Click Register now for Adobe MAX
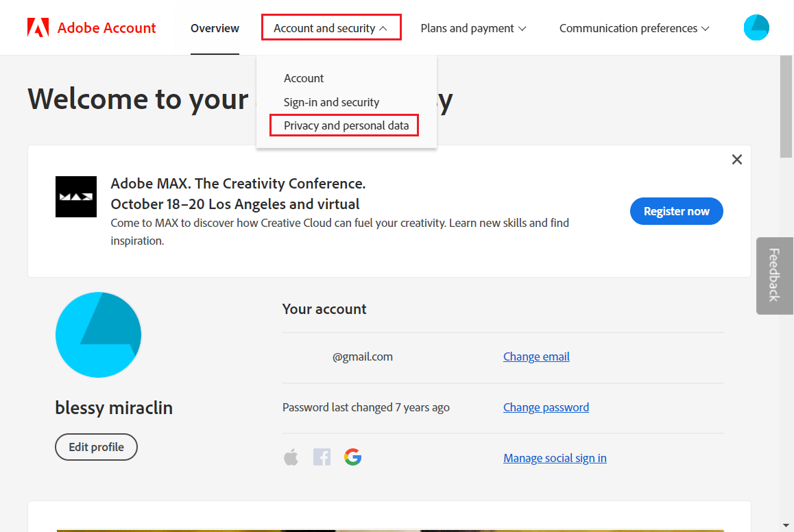The width and height of the screenshot is (794, 532). [x=676, y=211]
